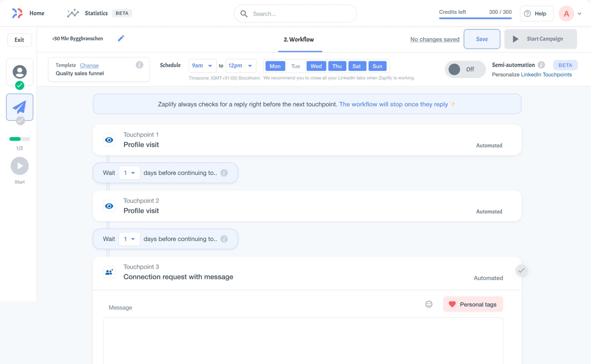Show info for second Wait delay
Image resolution: width=591 pixels, height=364 pixels.
point(224,239)
